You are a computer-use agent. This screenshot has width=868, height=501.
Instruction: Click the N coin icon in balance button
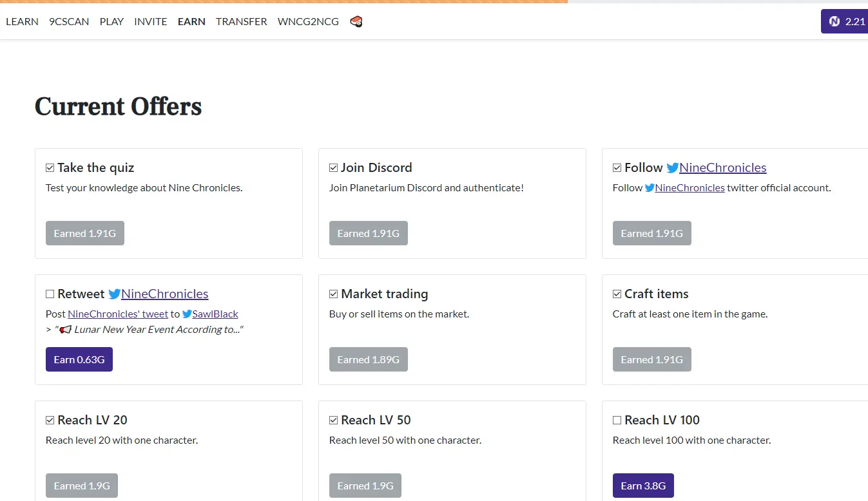(834, 21)
